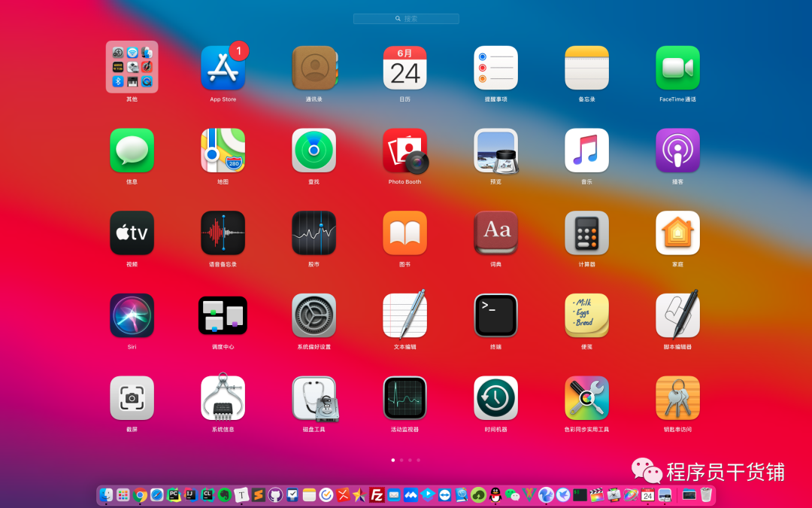Open System Information (系统信息)

223,397
